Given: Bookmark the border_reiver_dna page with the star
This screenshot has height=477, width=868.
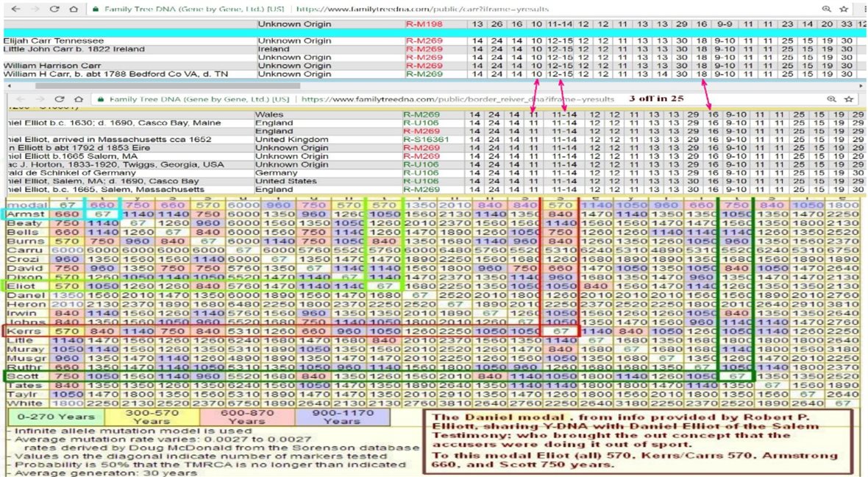Looking at the screenshot, I should pyautogui.click(x=848, y=98).
